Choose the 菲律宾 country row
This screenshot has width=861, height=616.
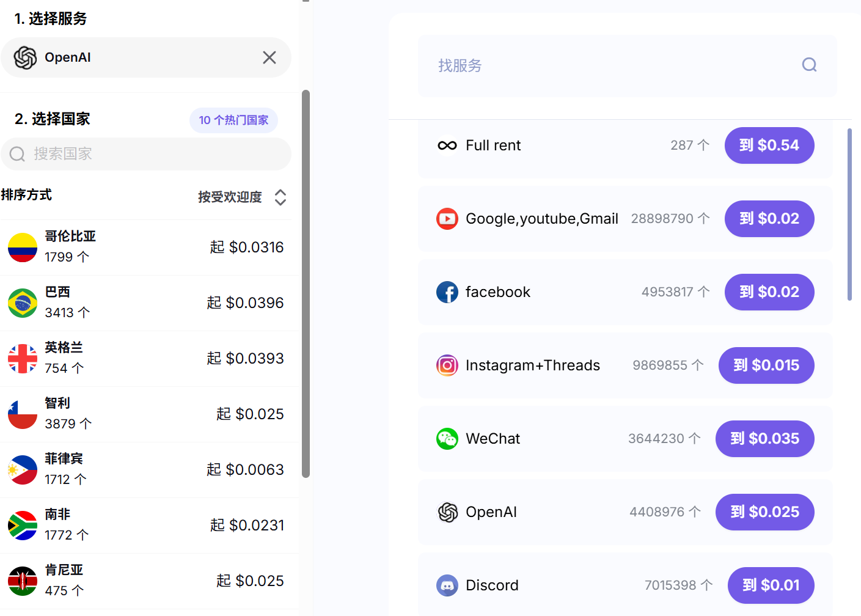[145, 470]
